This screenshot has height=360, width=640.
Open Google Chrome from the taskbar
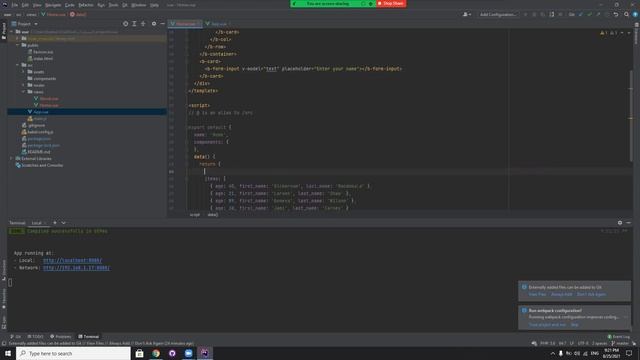point(156,353)
